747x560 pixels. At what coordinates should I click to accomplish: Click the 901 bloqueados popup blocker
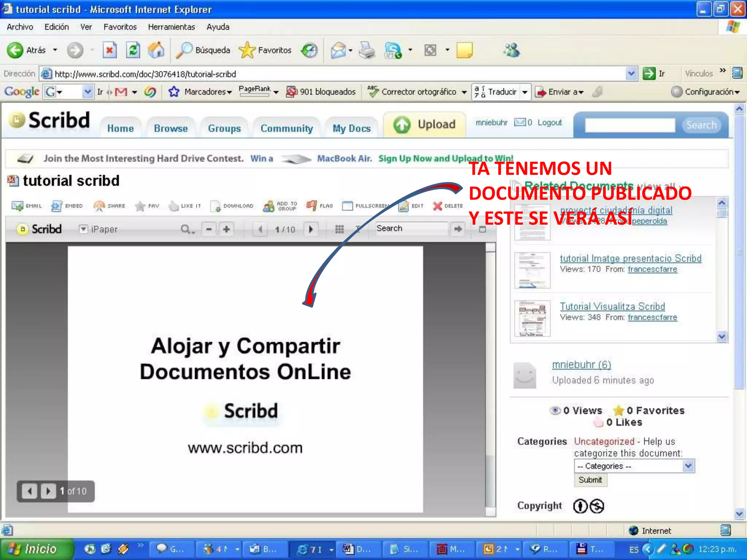click(321, 92)
